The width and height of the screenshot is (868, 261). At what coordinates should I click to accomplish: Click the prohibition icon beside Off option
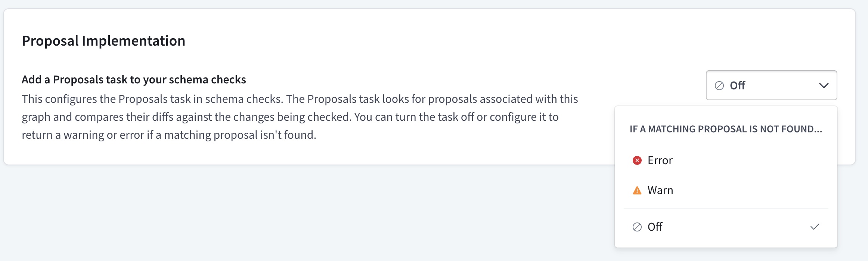point(636,227)
